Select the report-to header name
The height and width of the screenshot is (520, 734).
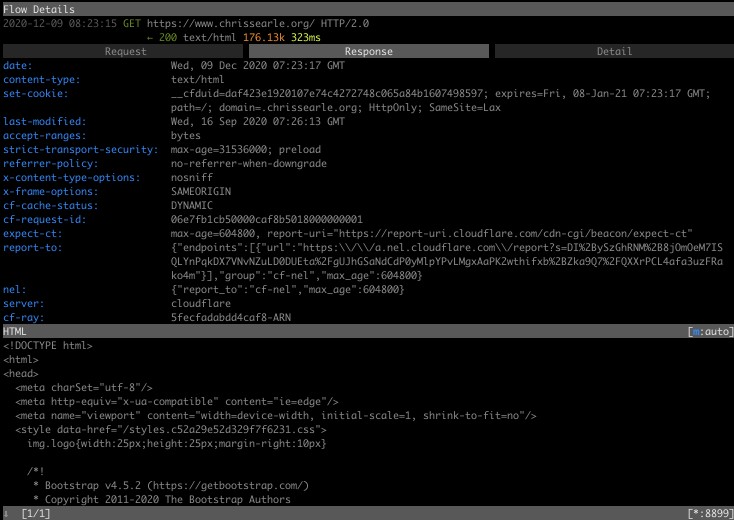pyautogui.click(x=31, y=247)
